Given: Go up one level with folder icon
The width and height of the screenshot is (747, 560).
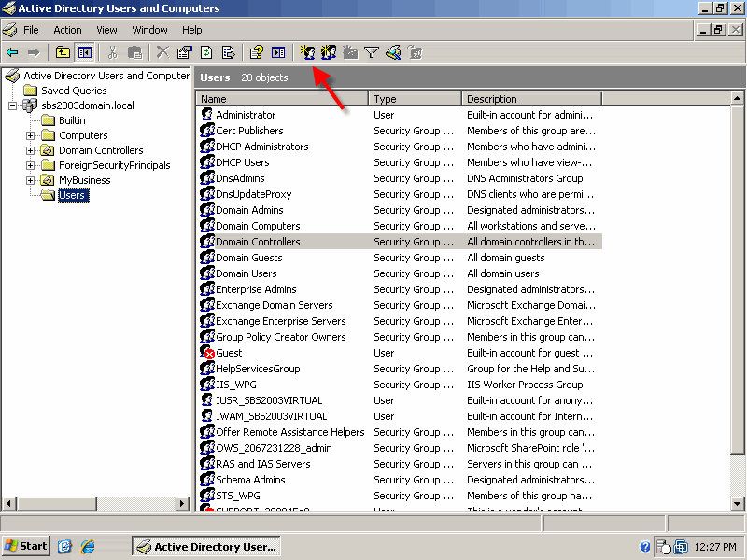Looking at the screenshot, I should click(63, 52).
